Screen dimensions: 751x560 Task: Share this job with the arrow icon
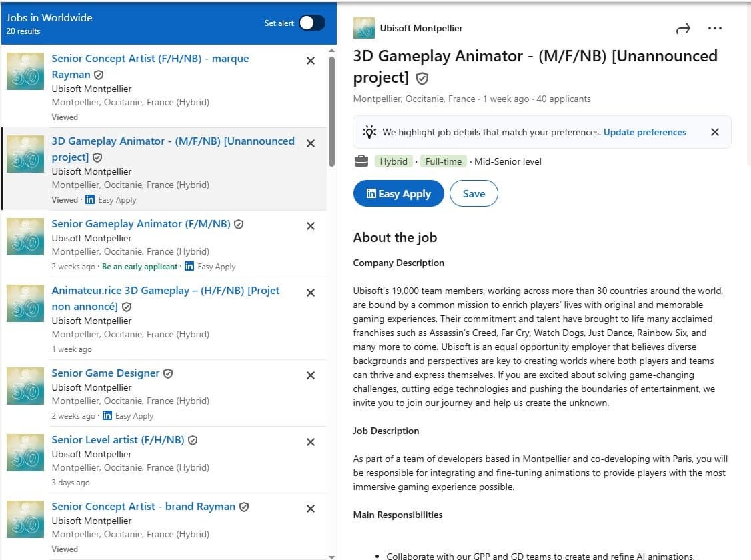coord(682,29)
